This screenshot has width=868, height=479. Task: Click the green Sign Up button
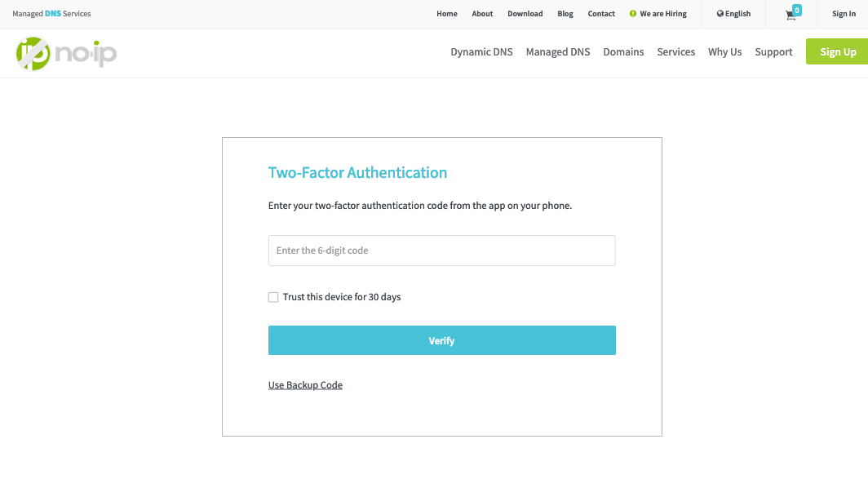[x=837, y=51]
